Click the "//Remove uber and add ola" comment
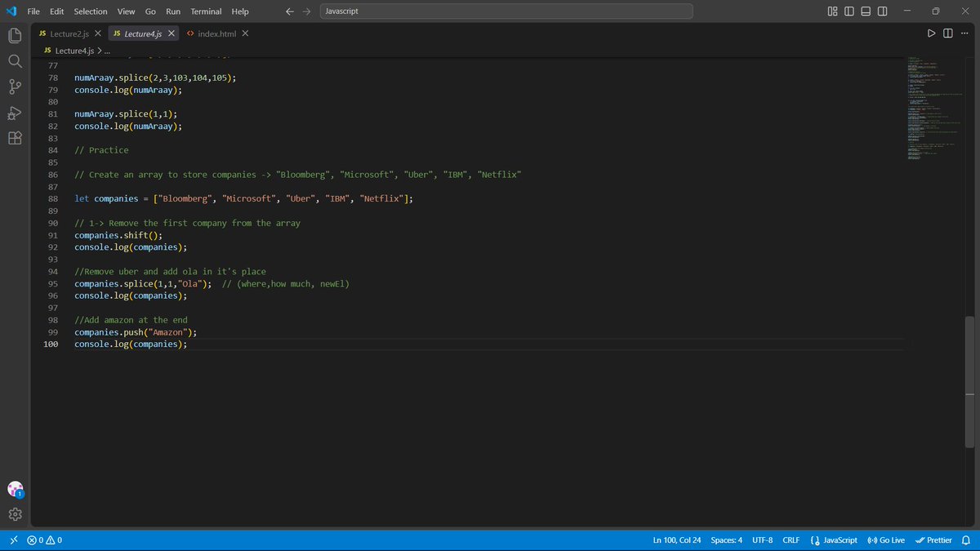 170,271
